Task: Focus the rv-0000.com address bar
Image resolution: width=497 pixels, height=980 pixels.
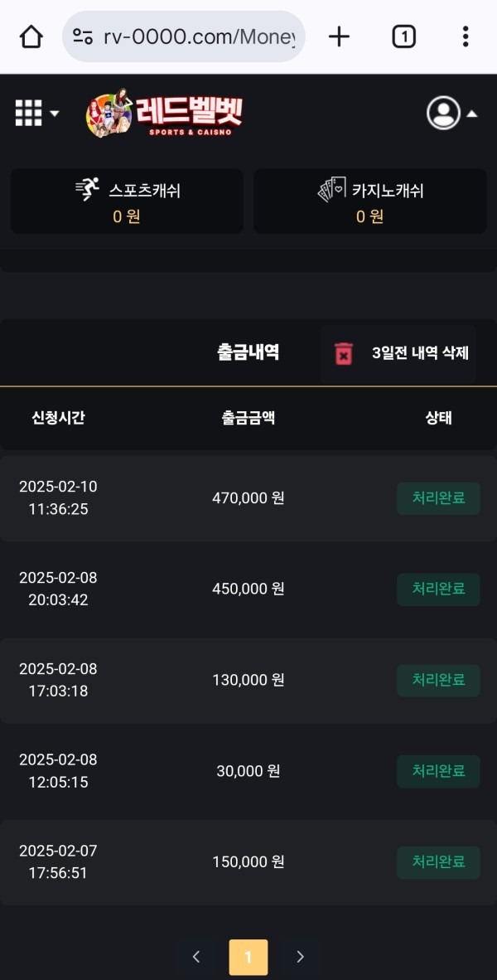Action: point(199,36)
